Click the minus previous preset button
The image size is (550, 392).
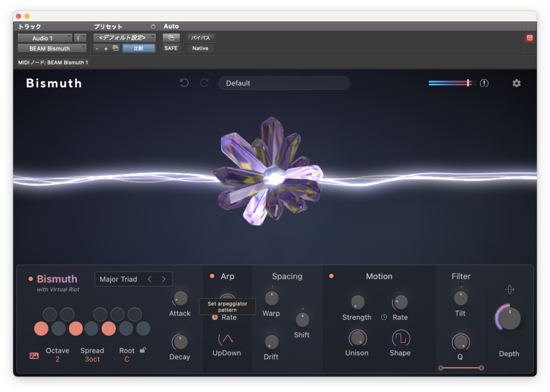pyautogui.click(x=97, y=49)
